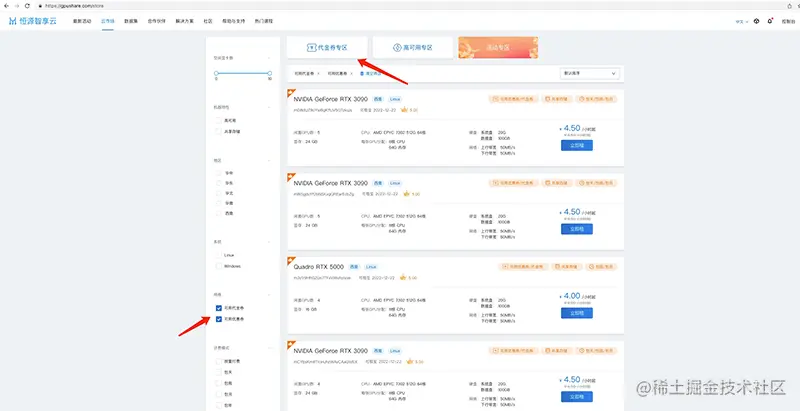Click the middle of the GPU count slider track
Image resolution: width=800 pixels, height=411 pixels.
point(243,73)
